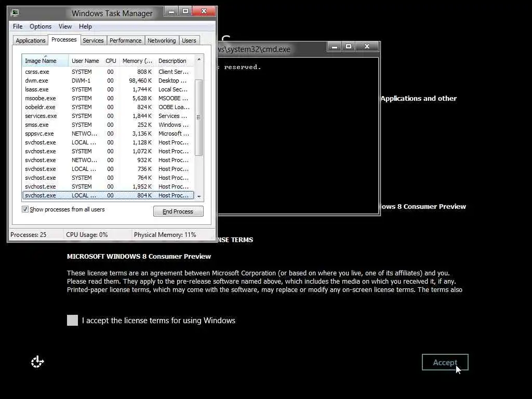The width and height of the screenshot is (532, 399).
Task: Click the cmd.exe window title bar text
Action: pos(254,49)
